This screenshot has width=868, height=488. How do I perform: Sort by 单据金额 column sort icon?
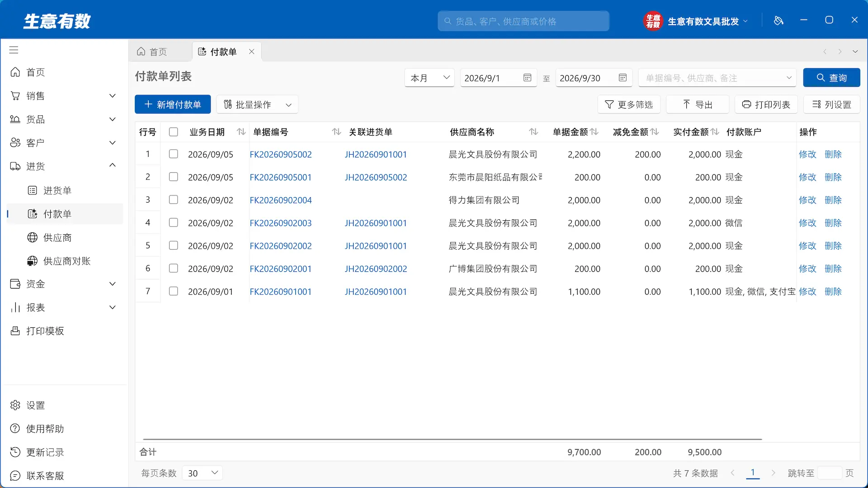click(x=594, y=132)
